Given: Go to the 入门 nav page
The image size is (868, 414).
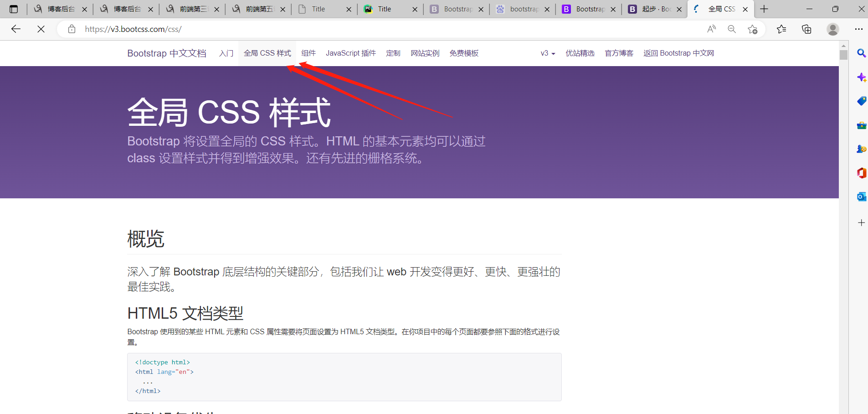Looking at the screenshot, I should click(226, 53).
